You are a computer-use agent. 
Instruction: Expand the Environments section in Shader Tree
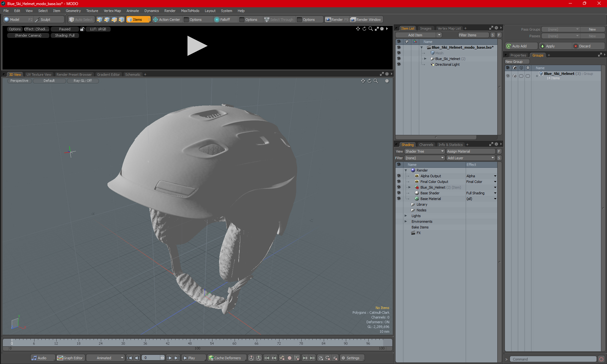[406, 221]
